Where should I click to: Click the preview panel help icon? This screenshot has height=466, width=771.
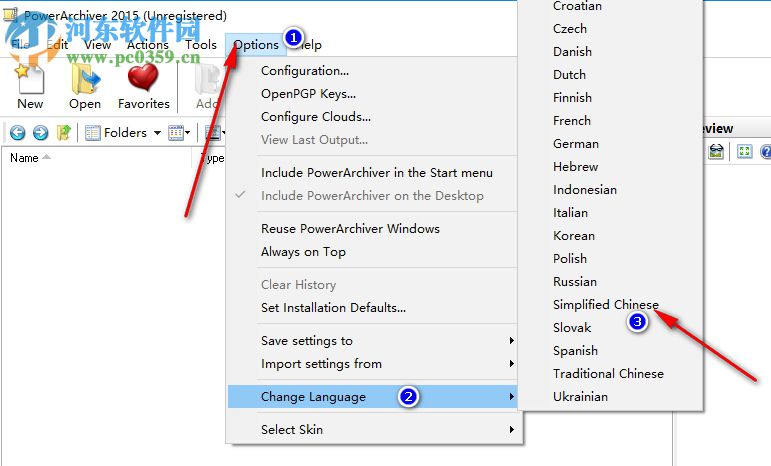tap(765, 151)
